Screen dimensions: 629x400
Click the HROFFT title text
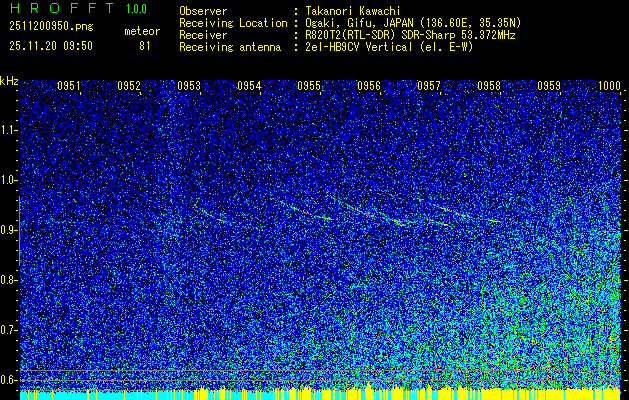click(62, 8)
